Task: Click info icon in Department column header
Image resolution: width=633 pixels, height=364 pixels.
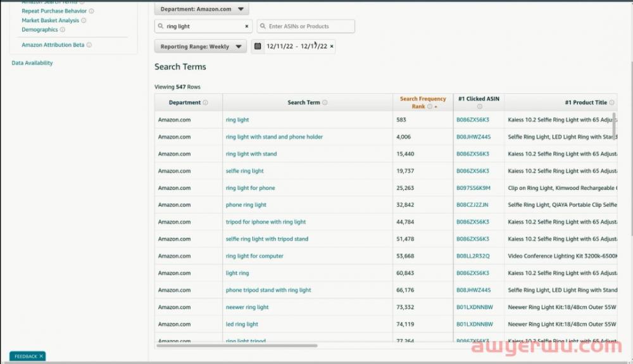Action: tap(205, 103)
